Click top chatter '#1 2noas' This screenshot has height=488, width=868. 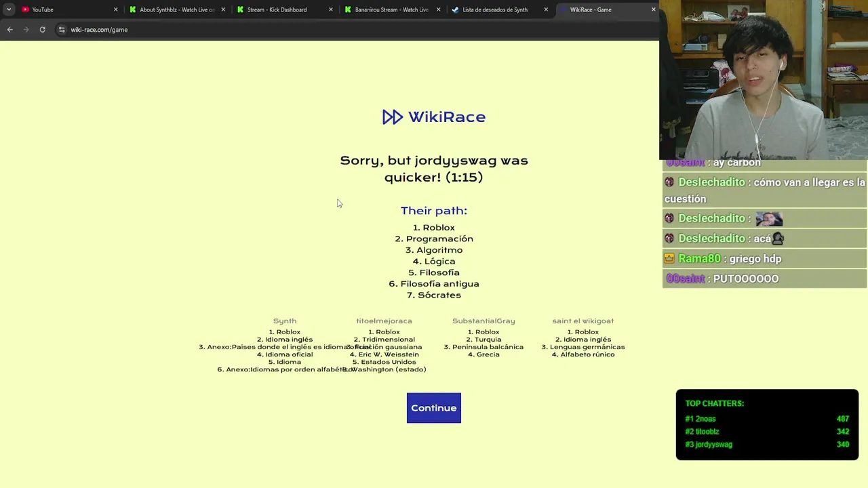[x=701, y=419]
